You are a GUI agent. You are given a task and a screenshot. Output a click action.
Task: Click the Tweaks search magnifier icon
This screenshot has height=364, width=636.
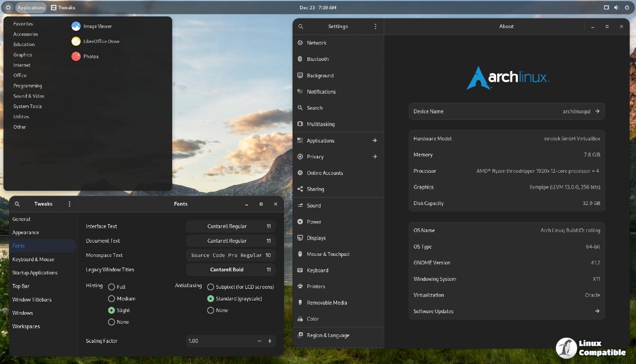(17, 204)
